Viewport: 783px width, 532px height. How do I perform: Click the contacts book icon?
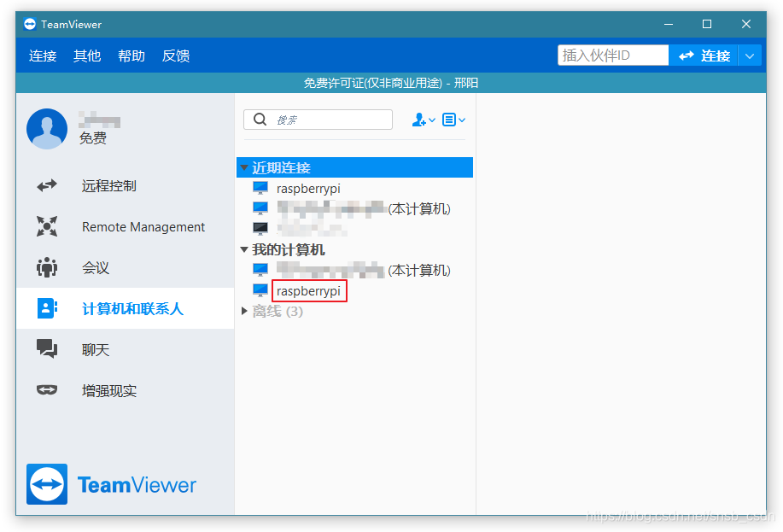click(x=48, y=308)
